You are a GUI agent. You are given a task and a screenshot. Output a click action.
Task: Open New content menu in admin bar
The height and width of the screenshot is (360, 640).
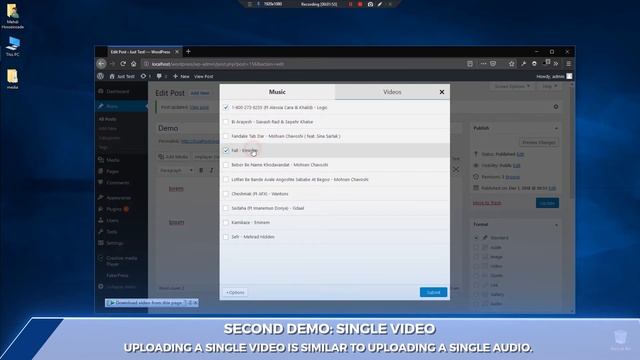pos(181,76)
